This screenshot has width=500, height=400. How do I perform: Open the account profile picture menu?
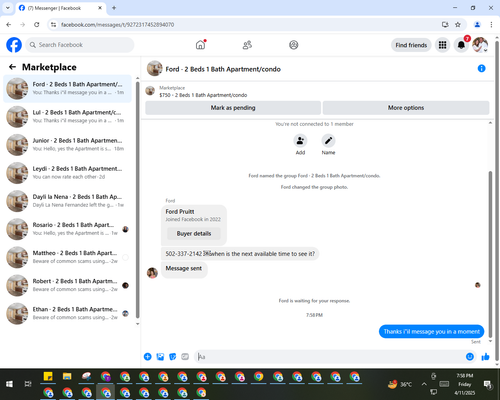click(x=480, y=45)
